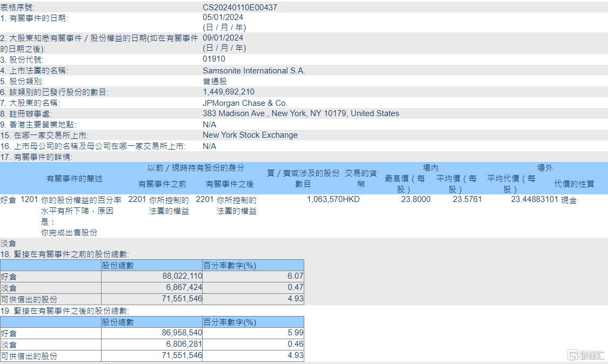Click short percentage 0.47
This screenshot has width=608, height=364.
(296, 288)
